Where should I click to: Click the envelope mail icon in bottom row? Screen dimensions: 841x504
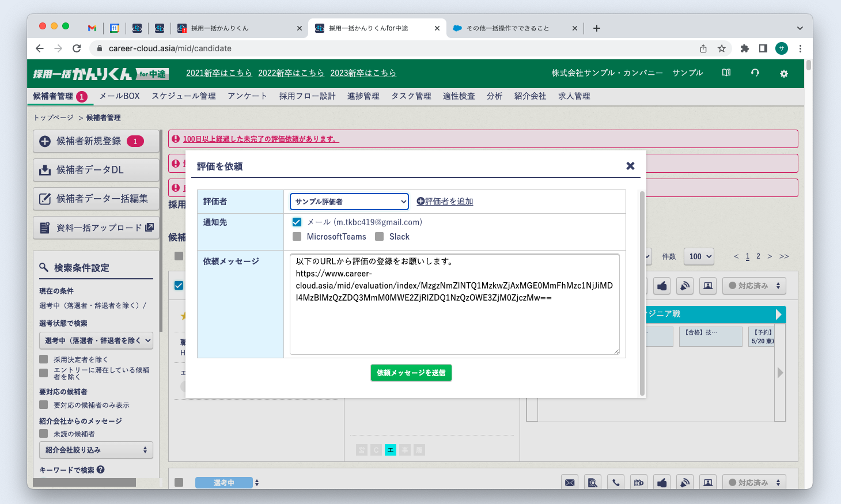point(570,483)
